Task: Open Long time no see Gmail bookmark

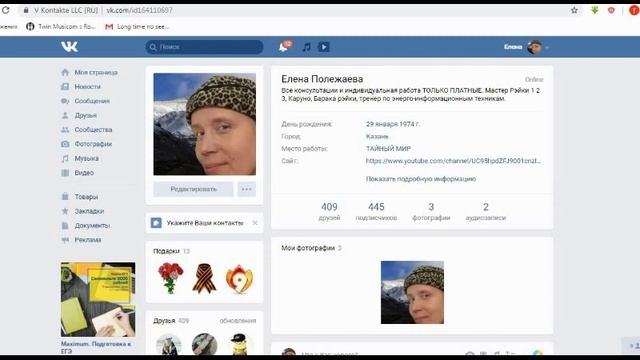Action: (137, 27)
